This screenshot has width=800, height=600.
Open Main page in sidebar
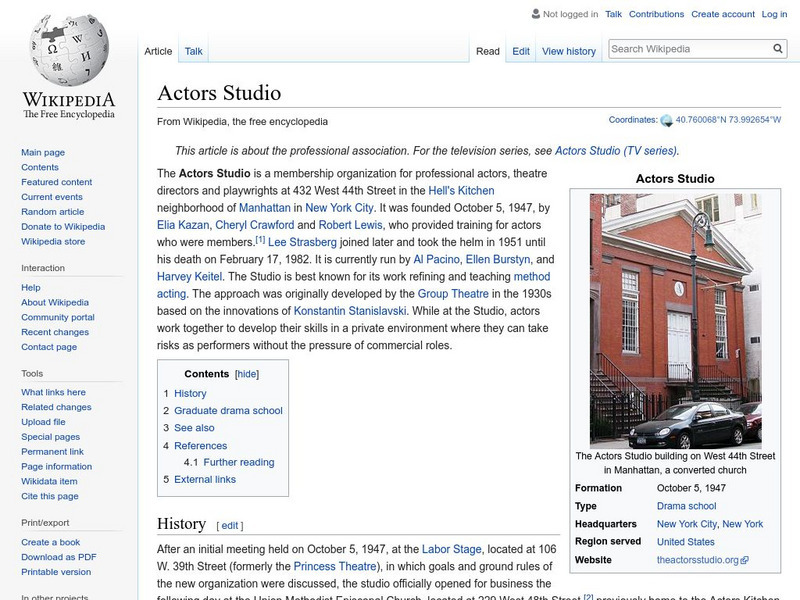click(43, 153)
